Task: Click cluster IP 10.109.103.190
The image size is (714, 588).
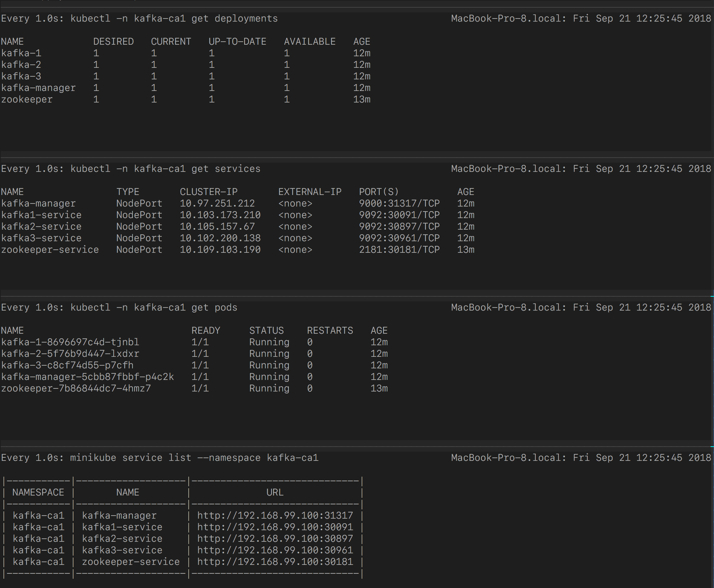Action: click(220, 250)
